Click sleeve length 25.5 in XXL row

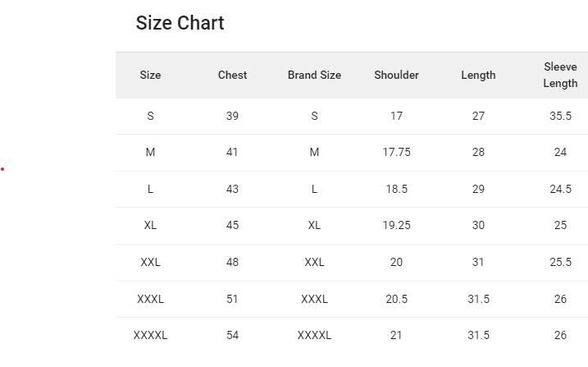click(x=560, y=262)
